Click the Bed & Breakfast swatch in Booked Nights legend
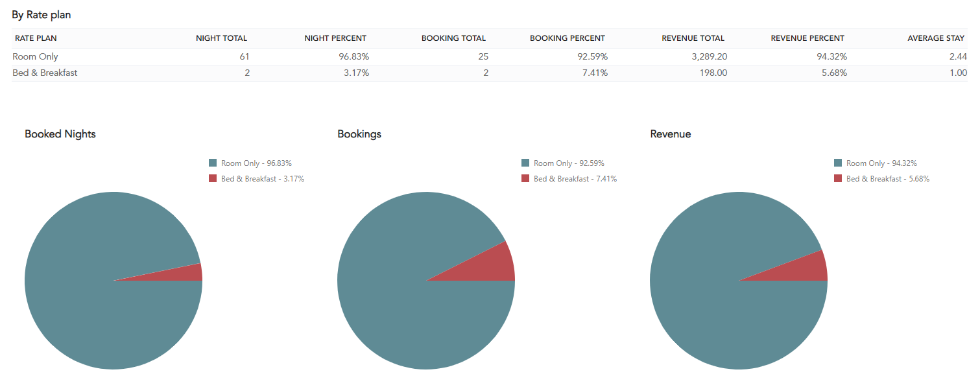Viewport: 980px width, 387px height. [213, 179]
